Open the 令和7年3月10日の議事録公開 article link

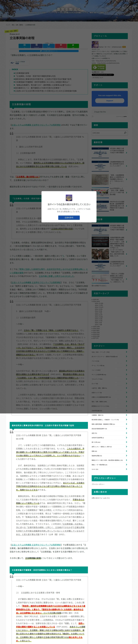point(117,206)
